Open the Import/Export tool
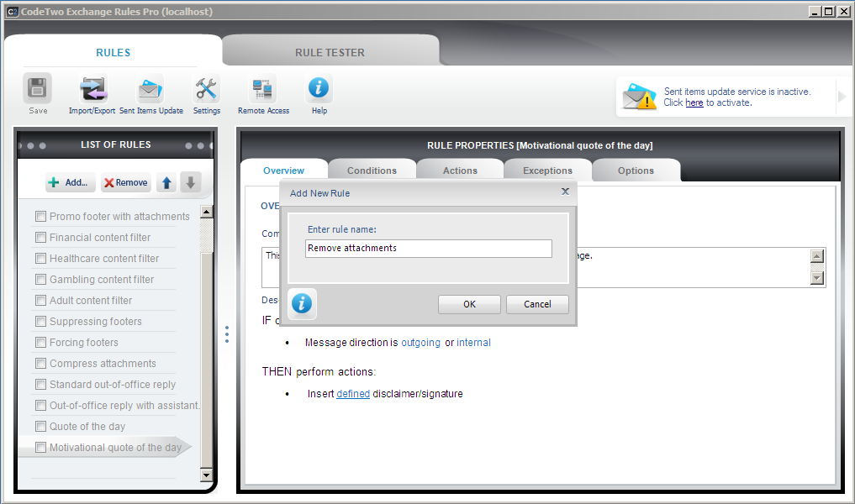The height and width of the screenshot is (504, 855). (93, 88)
